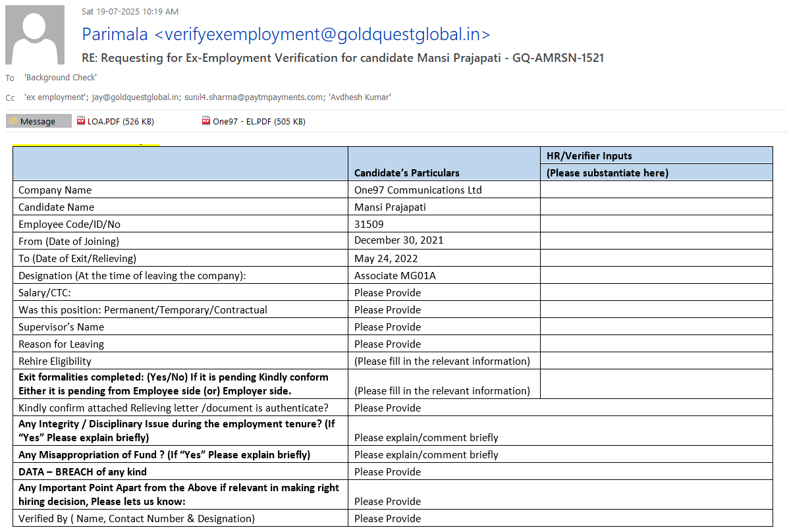Click HR/Verifier input cell for Candidate Name
Screen dimensions: 787x532
click(656, 207)
